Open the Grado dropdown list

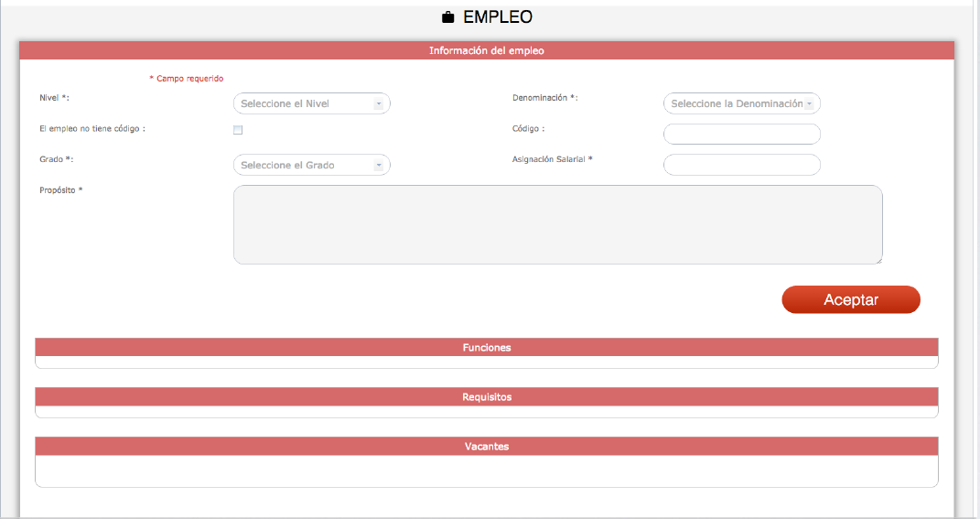coord(311,165)
